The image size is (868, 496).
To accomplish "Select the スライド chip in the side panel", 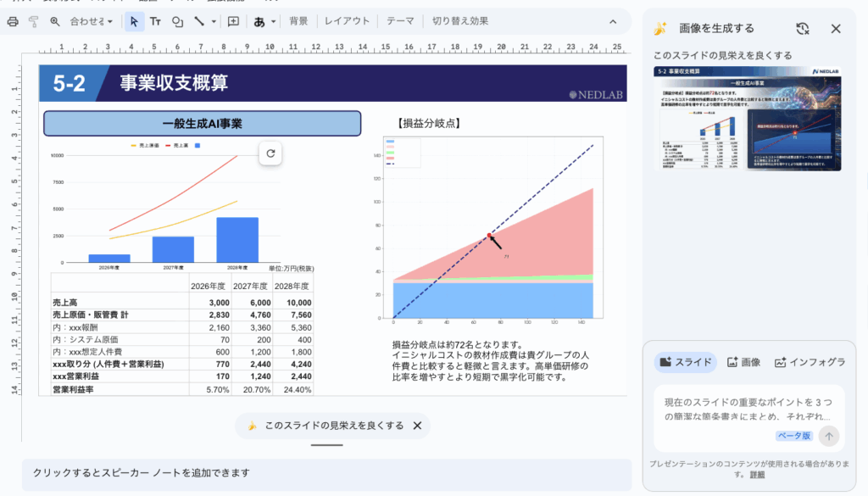I will (x=686, y=362).
